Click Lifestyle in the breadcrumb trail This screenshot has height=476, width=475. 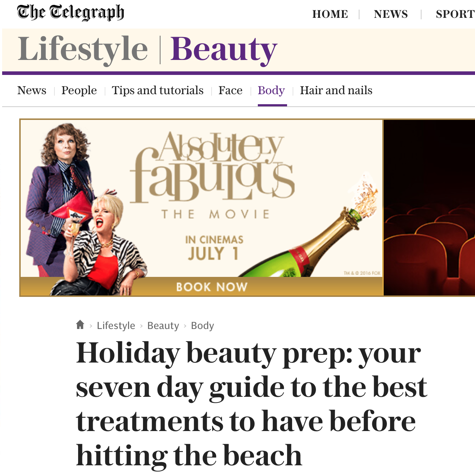point(116,325)
